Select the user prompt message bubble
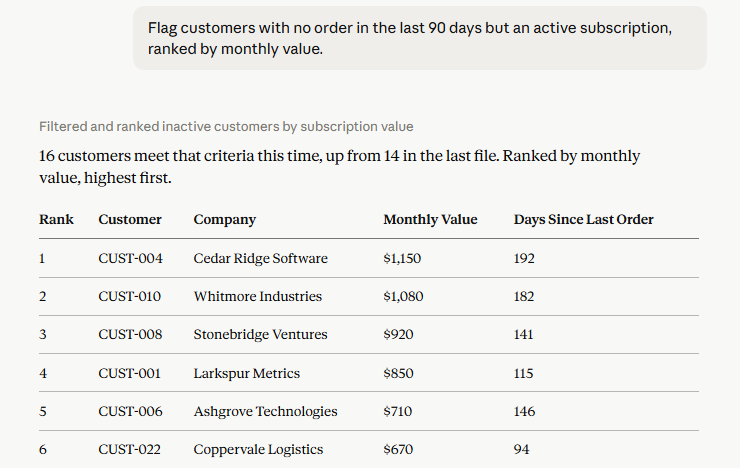Viewport: 740px width, 468px height. pos(420,38)
